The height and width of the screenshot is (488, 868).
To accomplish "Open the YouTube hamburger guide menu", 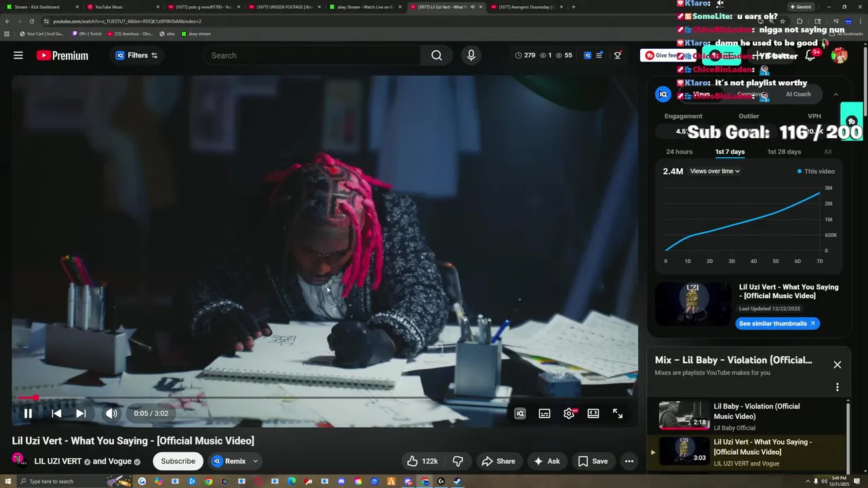I will tap(18, 56).
